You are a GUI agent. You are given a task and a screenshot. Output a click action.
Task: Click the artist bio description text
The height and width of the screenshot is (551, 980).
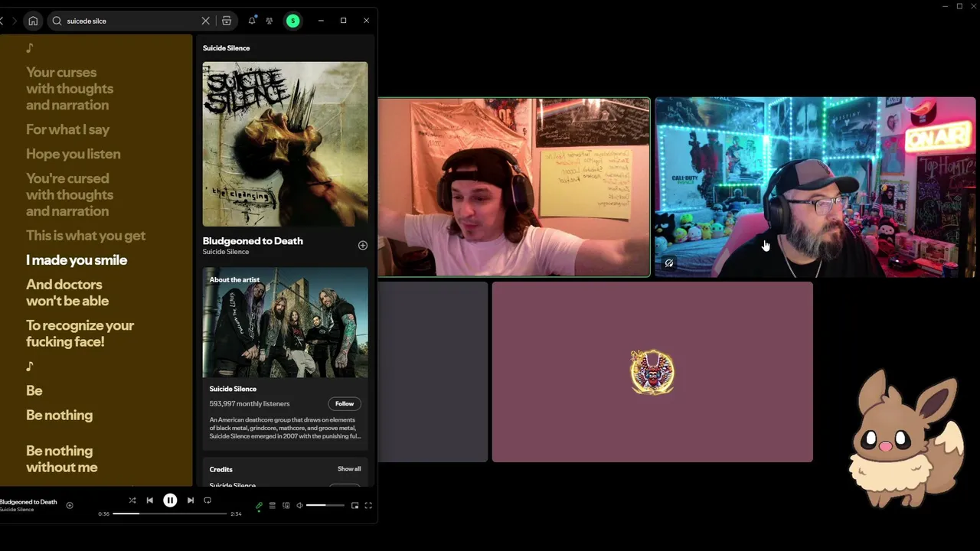(x=285, y=428)
